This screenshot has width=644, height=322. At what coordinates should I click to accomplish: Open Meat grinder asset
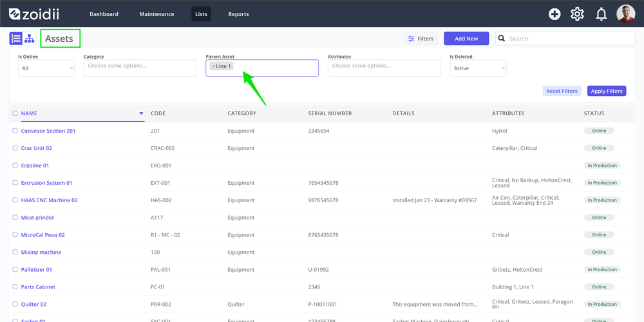pyautogui.click(x=37, y=217)
